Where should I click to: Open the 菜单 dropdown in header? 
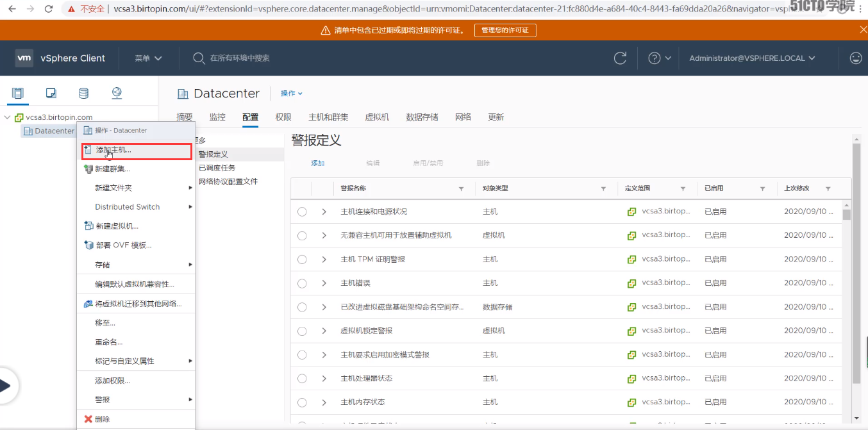coord(148,58)
